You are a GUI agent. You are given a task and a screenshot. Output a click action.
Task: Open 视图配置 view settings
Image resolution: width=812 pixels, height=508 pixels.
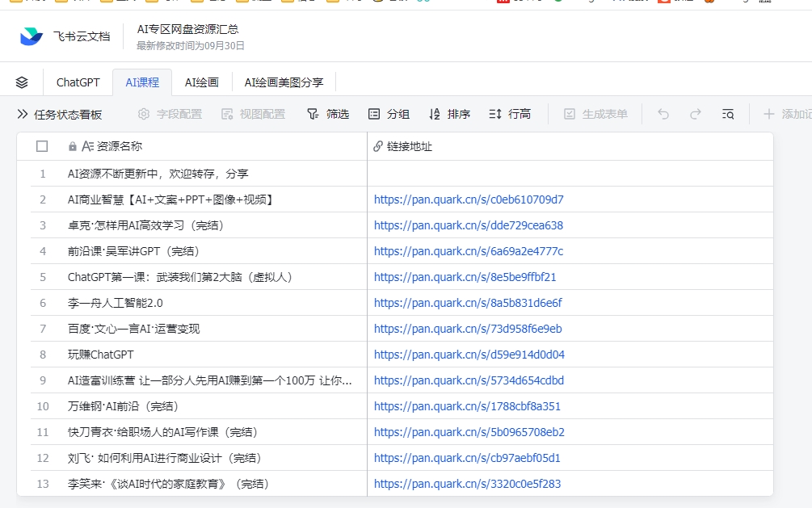[253, 114]
